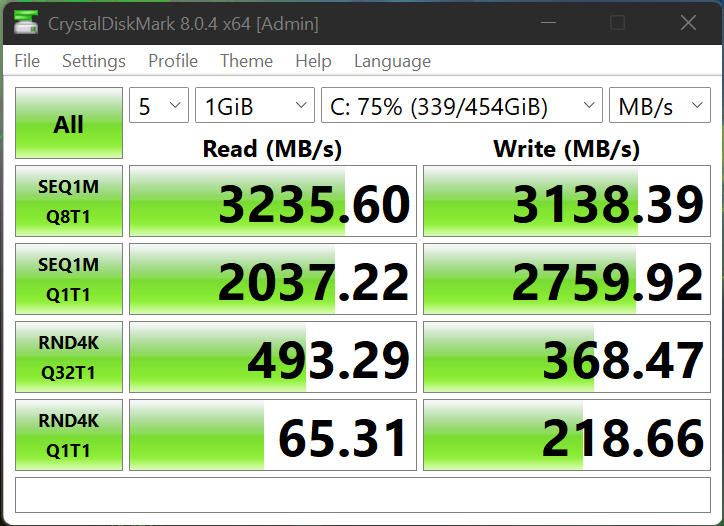Click the Read (MB/s) column header

[272, 149]
